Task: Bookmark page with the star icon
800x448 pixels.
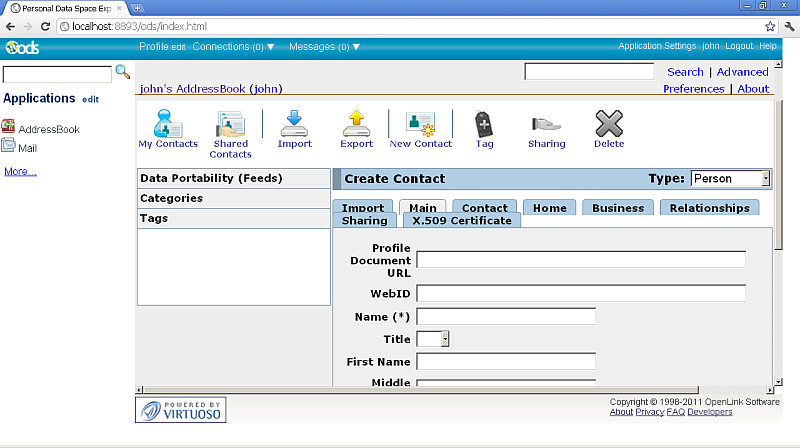Action: pyautogui.click(x=770, y=26)
